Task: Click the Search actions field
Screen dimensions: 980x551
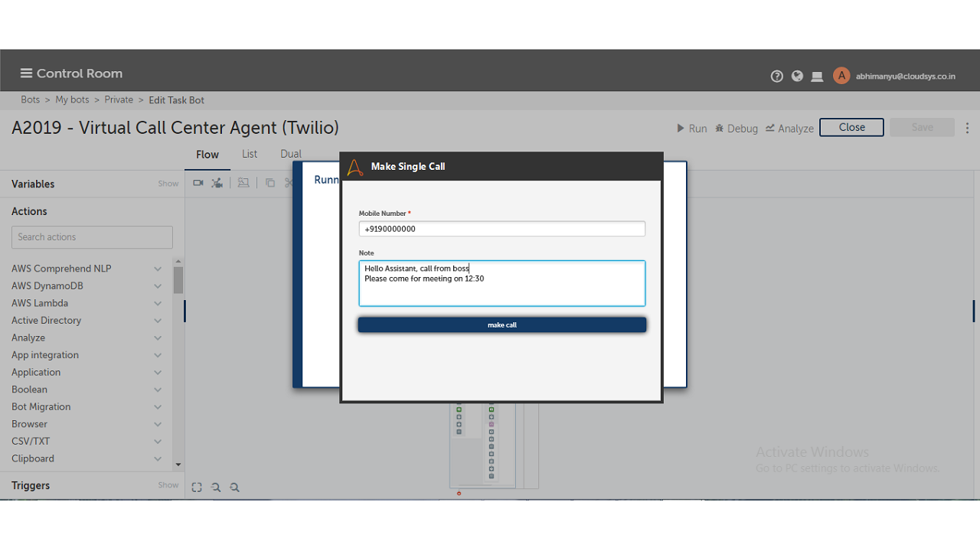Action: 92,237
